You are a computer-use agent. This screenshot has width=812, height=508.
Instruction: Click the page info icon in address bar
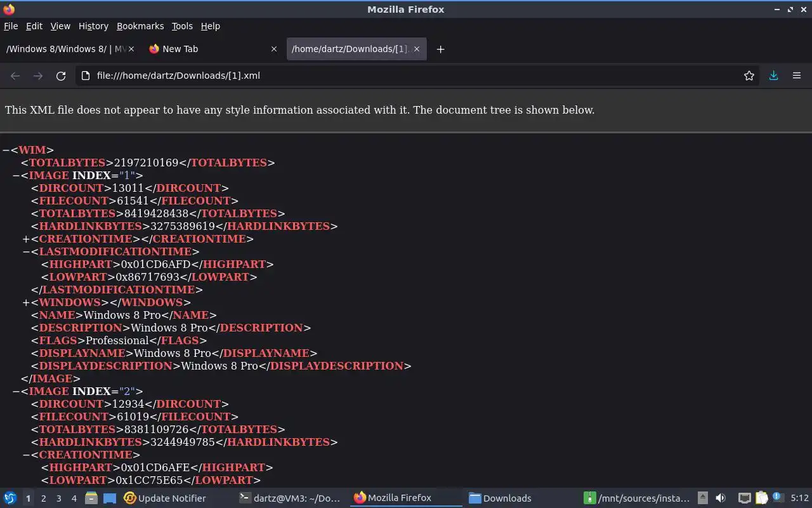pos(86,76)
